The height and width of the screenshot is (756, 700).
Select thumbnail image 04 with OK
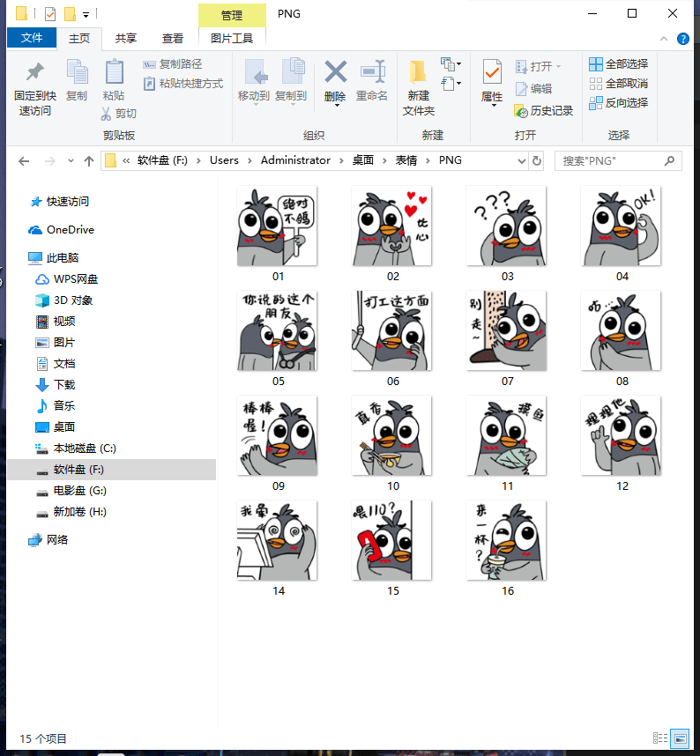click(621, 226)
